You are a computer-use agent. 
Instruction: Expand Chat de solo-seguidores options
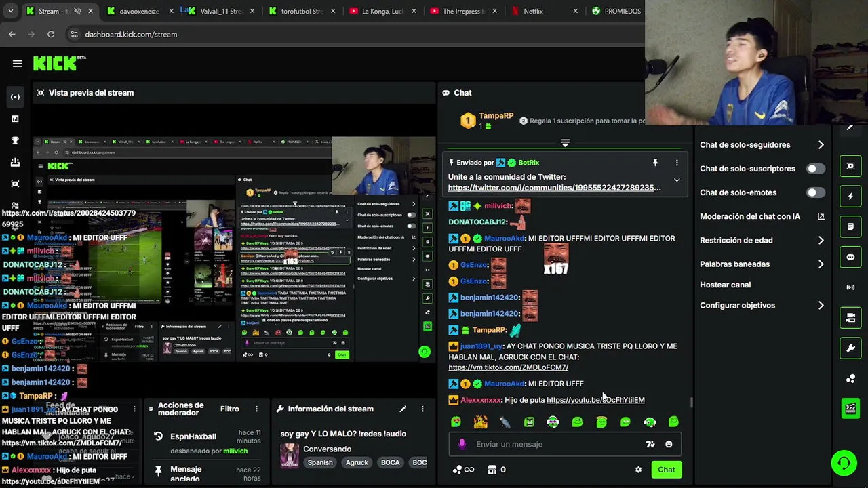point(821,145)
